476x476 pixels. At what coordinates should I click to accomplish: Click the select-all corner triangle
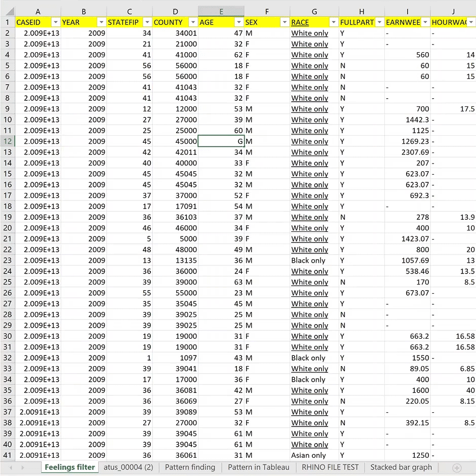[10, 12]
